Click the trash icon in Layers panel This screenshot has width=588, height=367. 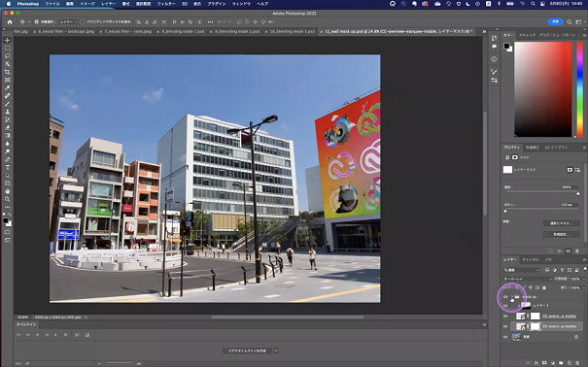coord(577,363)
